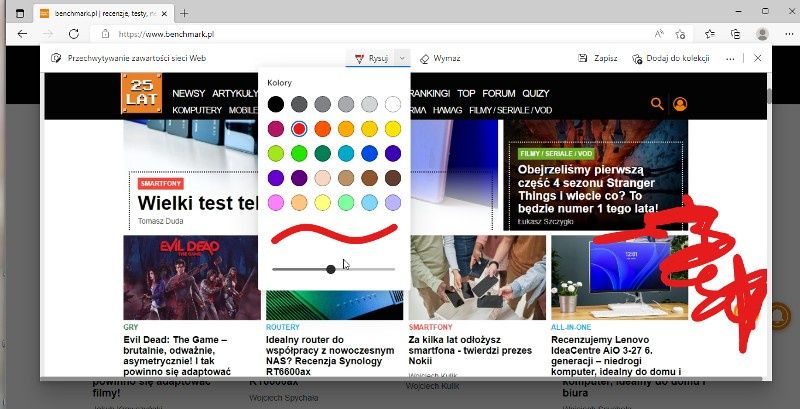Open the Favorites list icon
Image resolution: width=800 pixels, height=409 pixels.
[x=710, y=34]
